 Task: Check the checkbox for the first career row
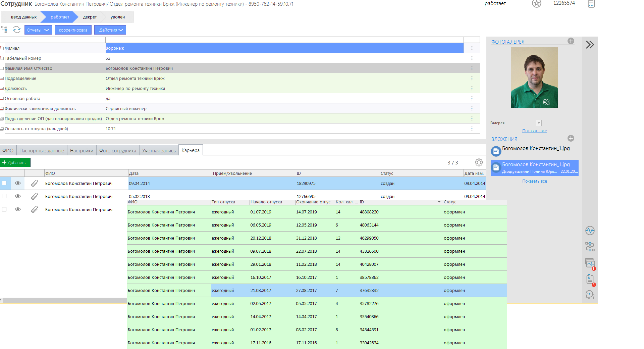4,183
